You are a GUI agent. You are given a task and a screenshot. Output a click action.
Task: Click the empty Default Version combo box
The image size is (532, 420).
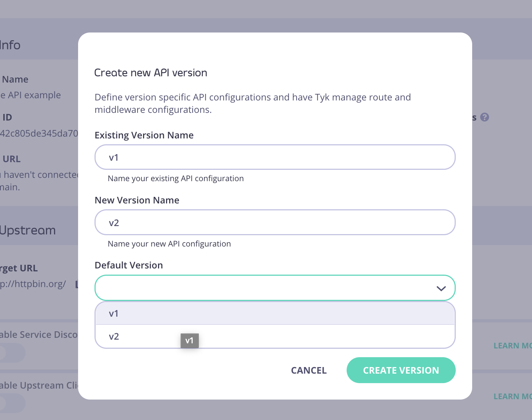[x=255, y=288]
